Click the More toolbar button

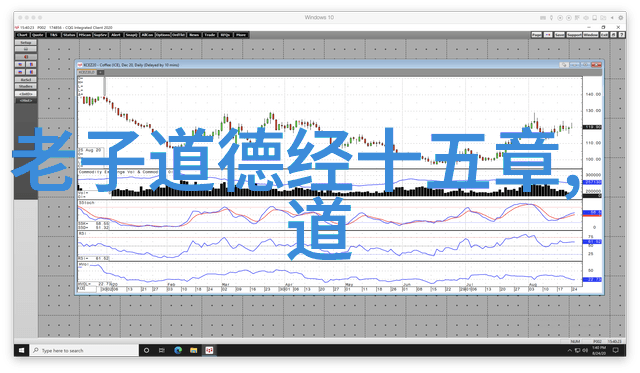241,35
